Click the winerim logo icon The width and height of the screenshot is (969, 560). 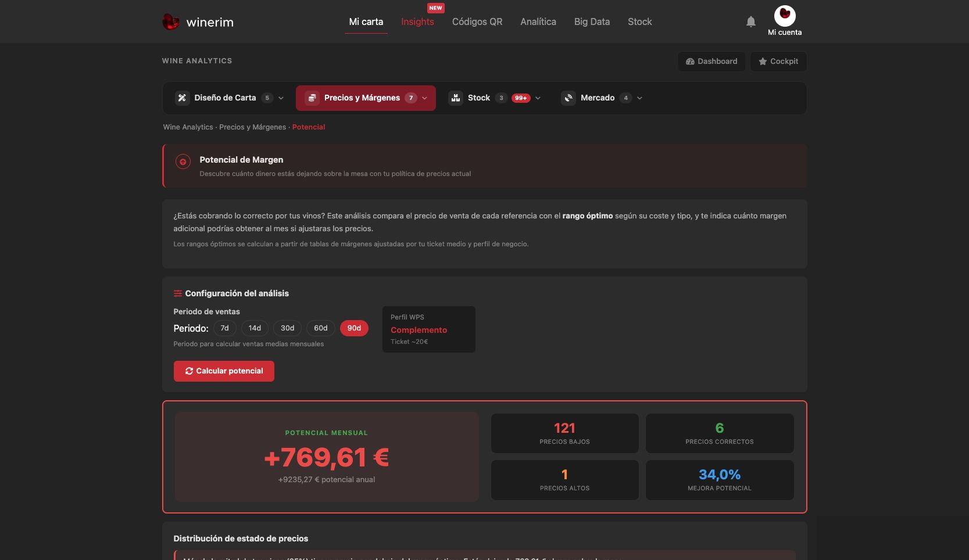click(170, 22)
